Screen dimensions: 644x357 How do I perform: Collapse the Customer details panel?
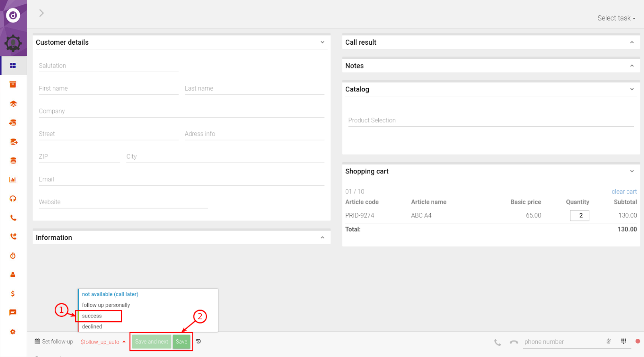click(x=322, y=42)
